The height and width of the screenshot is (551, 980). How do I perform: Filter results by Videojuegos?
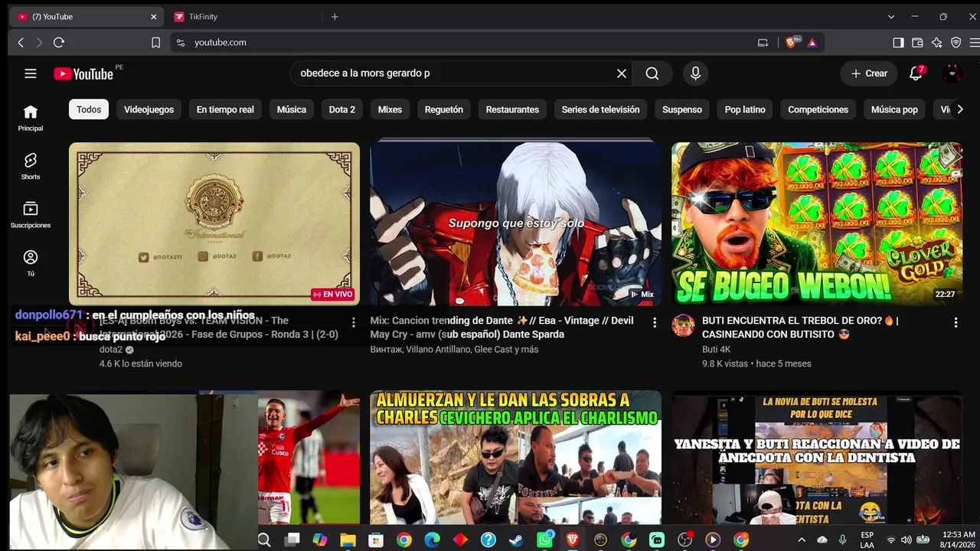click(x=149, y=109)
